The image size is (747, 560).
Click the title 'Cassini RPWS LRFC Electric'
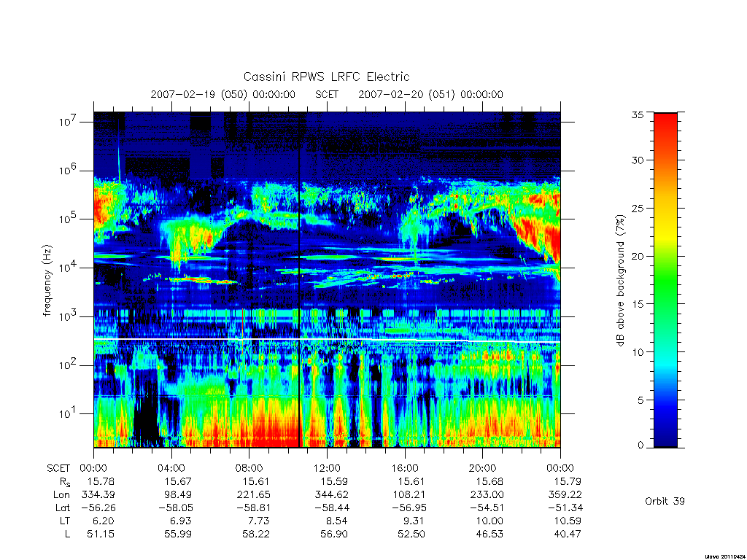326,77
